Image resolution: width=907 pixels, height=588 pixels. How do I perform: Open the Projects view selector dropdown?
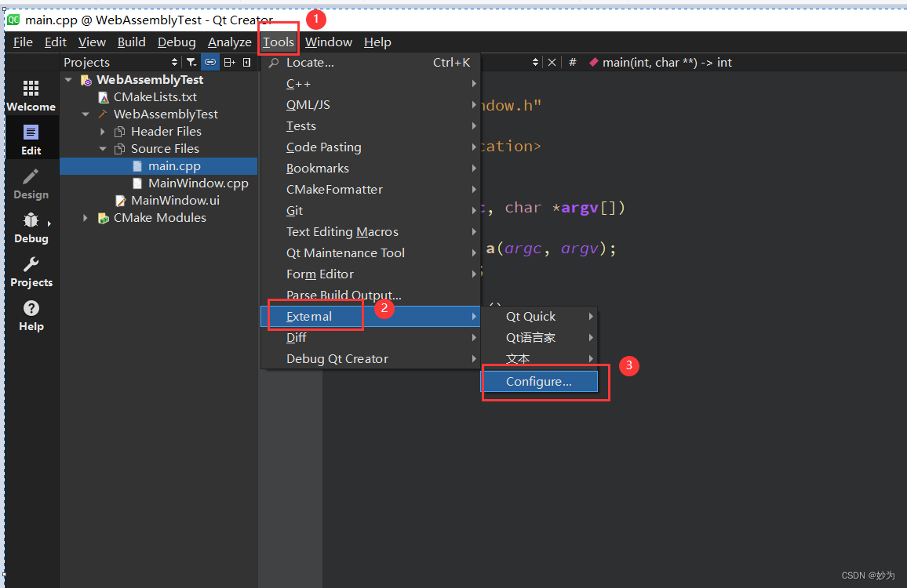click(175, 62)
